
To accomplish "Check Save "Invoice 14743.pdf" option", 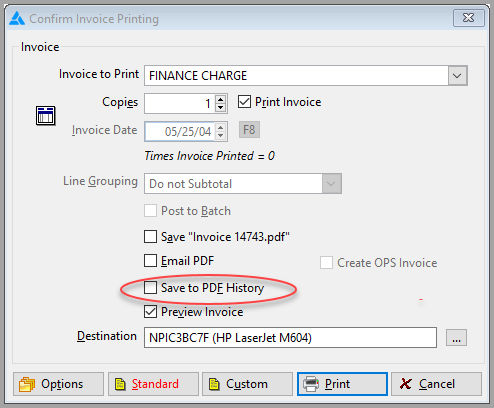I will 150,237.
